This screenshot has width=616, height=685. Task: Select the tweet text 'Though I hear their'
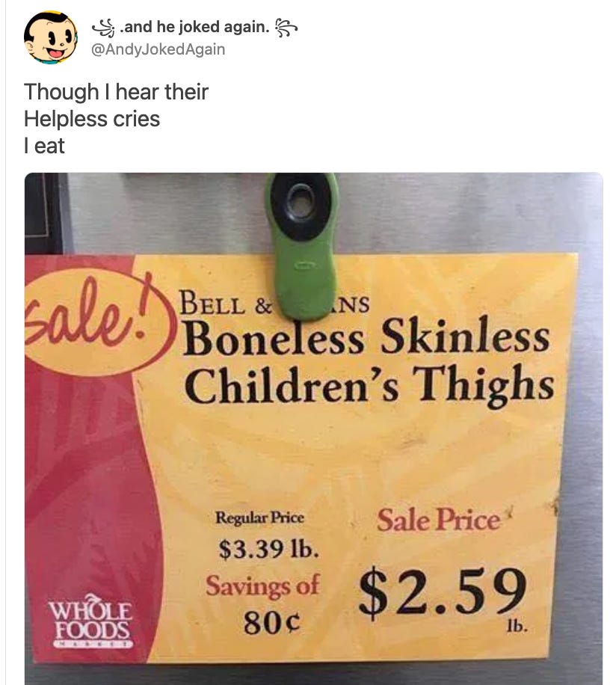[116, 92]
